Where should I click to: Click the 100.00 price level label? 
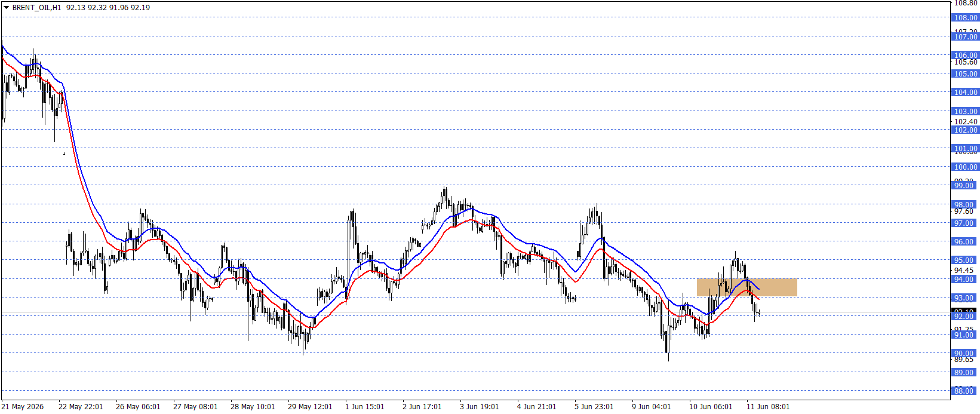pos(964,167)
